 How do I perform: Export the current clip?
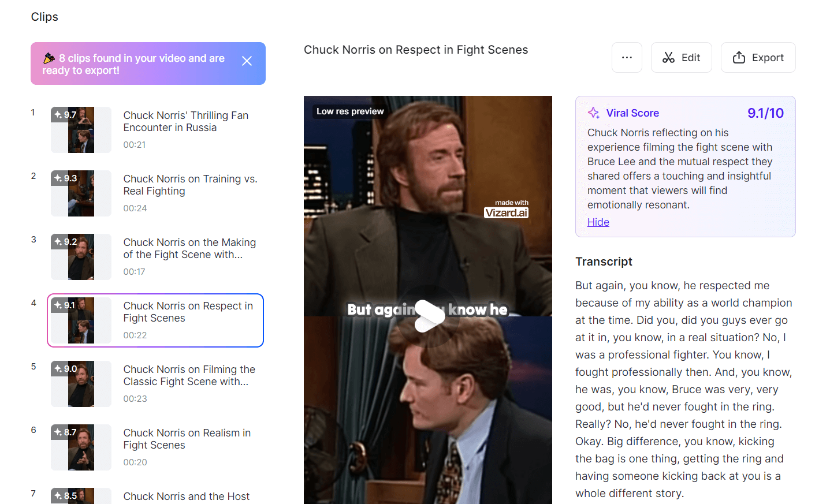[758, 57]
